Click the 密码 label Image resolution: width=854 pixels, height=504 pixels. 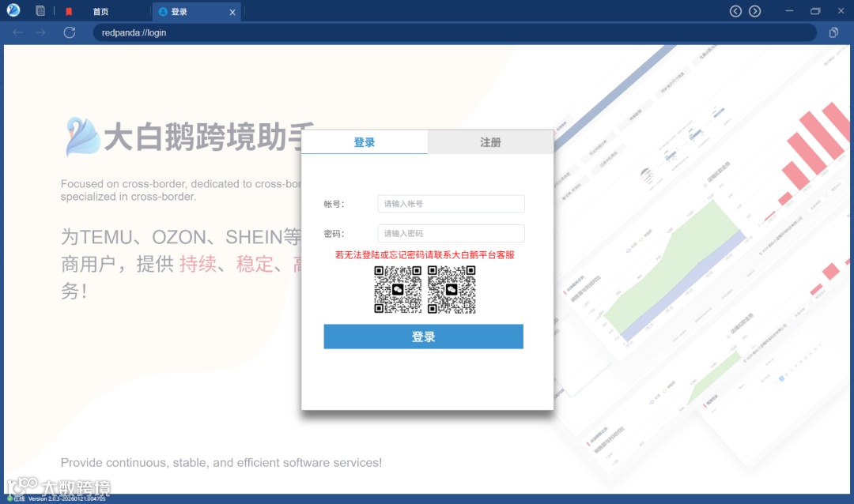pyautogui.click(x=334, y=234)
